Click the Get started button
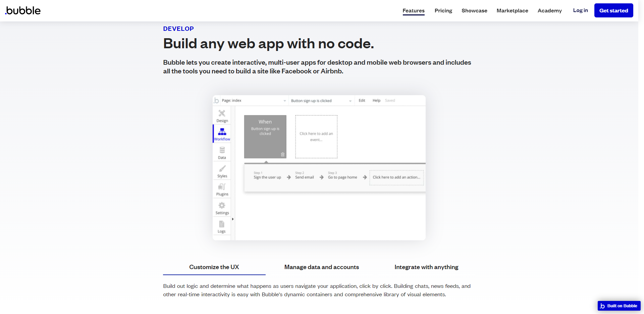Screen dimensions: 644x314 (x=613, y=10)
